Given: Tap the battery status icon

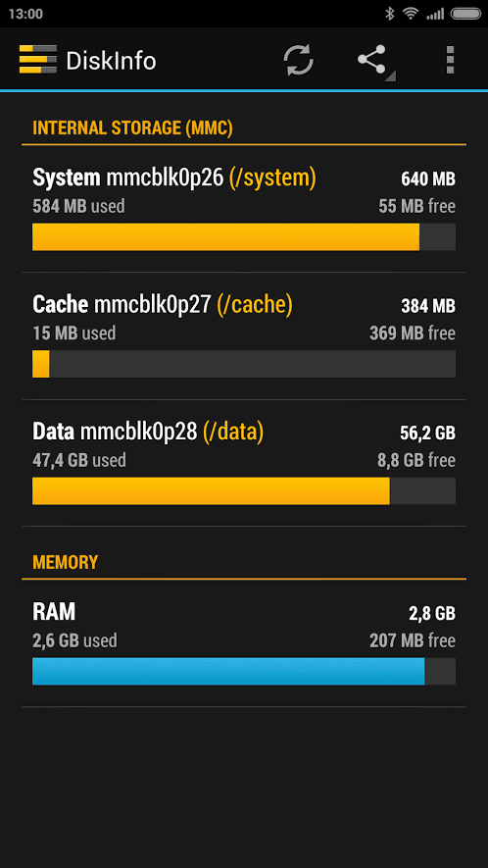Looking at the screenshot, I should [465, 14].
